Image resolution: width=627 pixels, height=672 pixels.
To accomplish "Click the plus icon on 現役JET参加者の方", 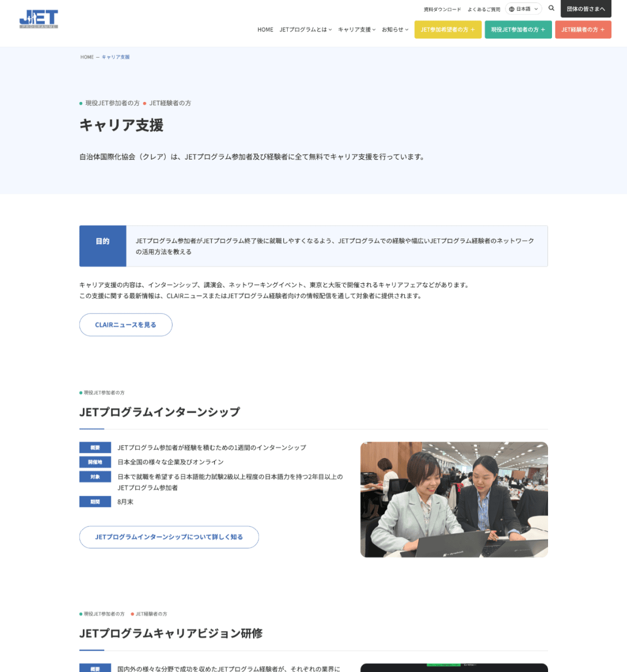I will pos(542,30).
